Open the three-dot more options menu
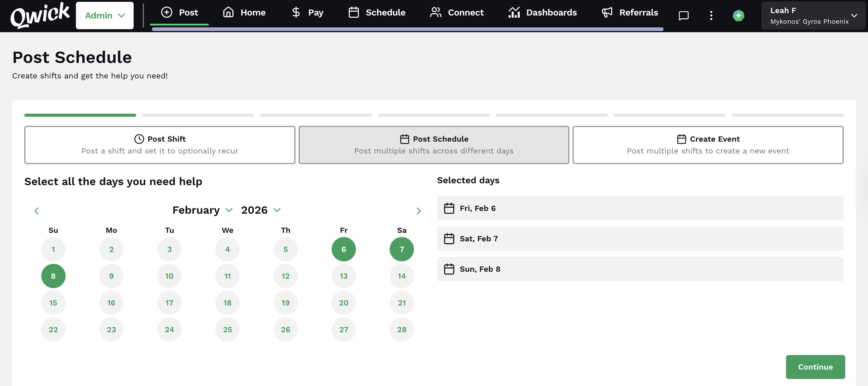 click(711, 16)
